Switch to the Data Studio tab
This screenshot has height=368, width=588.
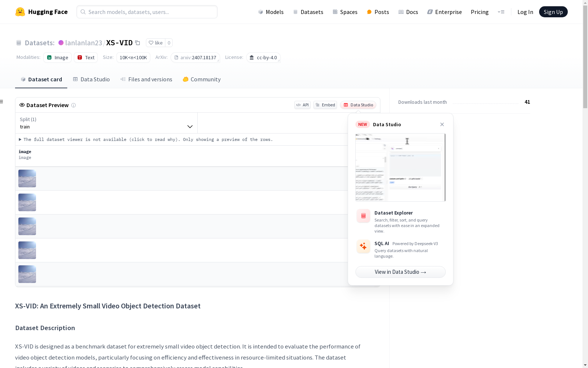(x=91, y=79)
